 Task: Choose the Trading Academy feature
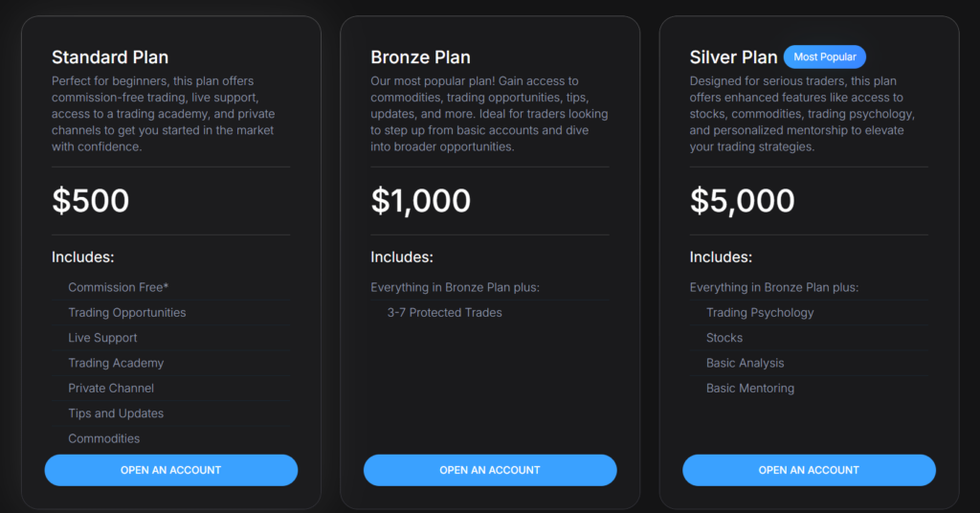[x=116, y=363]
